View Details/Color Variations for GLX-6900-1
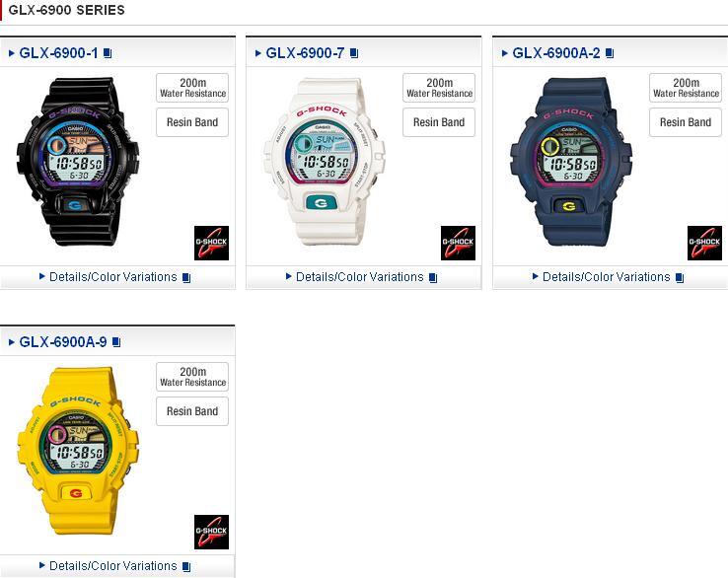This screenshot has height=578, width=728. click(x=113, y=277)
